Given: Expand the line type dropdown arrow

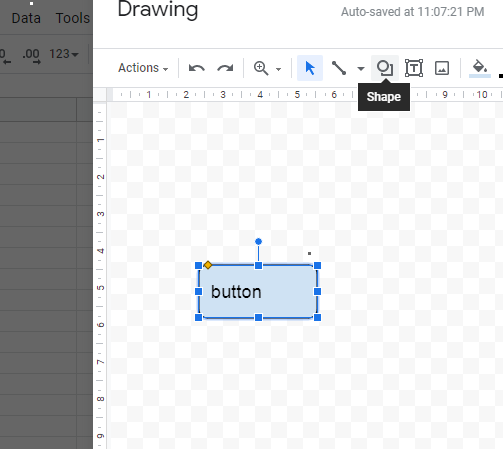Looking at the screenshot, I should pyautogui.click(x=360, y=69).
